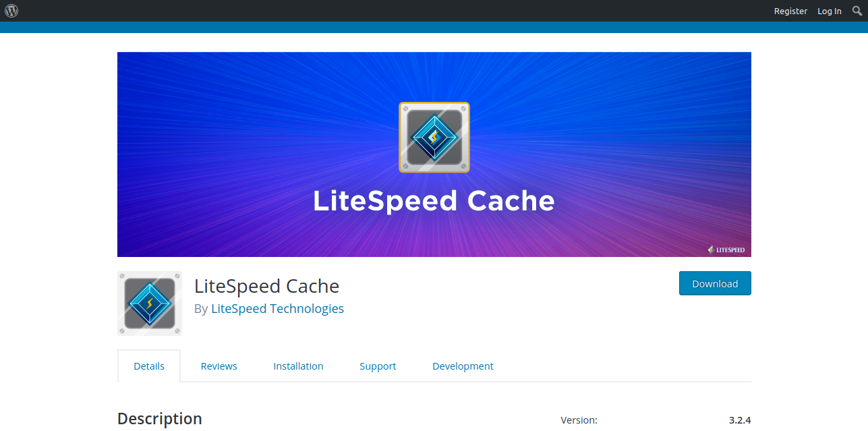The image size is (868, 431).
Task: Click the version number 3.2.4
Action: (x=740, y=420)
